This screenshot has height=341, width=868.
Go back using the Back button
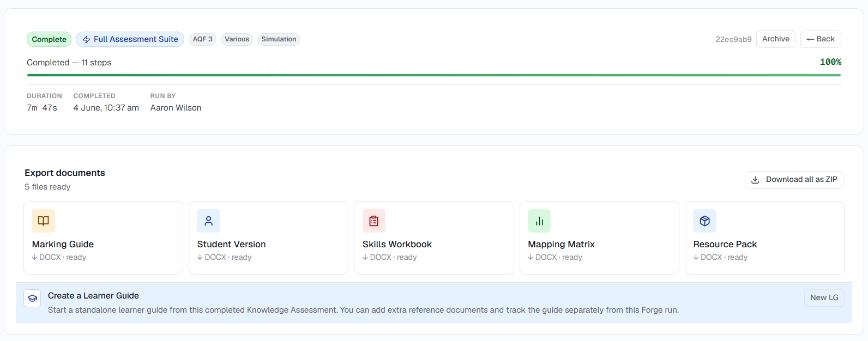(x=821, y=39)
